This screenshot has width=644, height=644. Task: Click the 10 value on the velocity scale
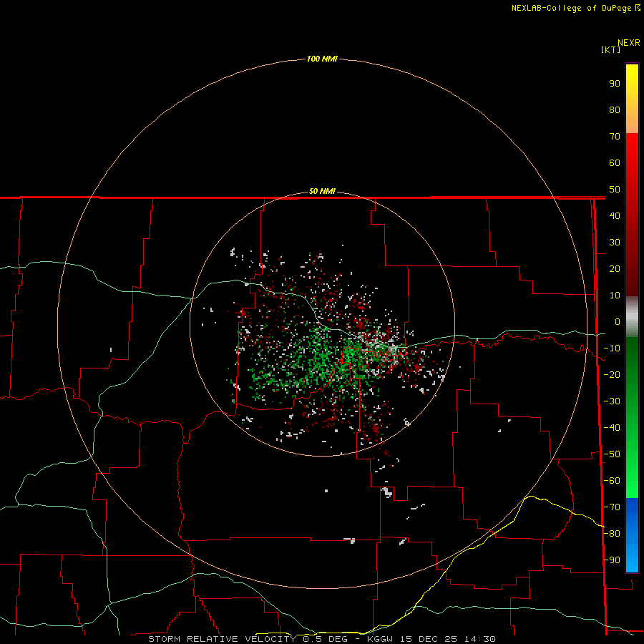pyautogui.click(x=615, y=296)
